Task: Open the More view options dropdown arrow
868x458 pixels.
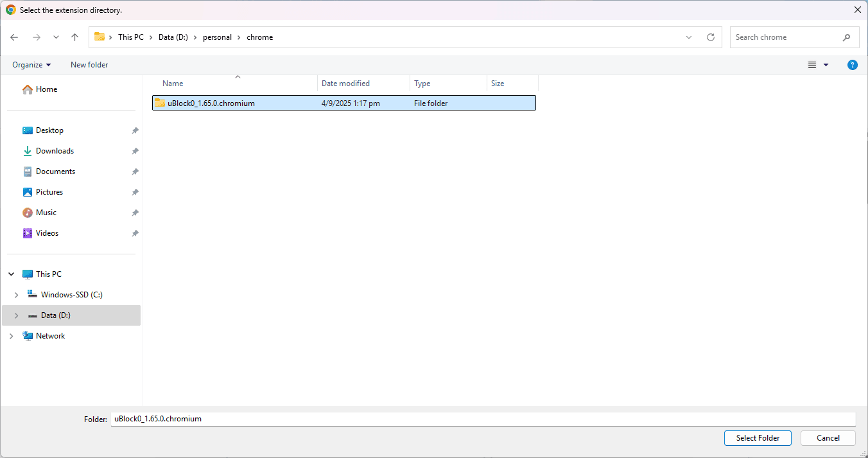Action: point(826,65)
